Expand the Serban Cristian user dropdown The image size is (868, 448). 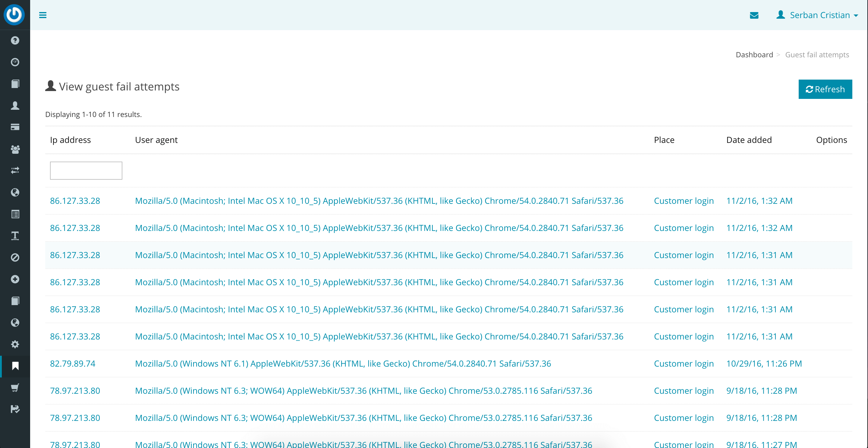click(x=817, y=15)
